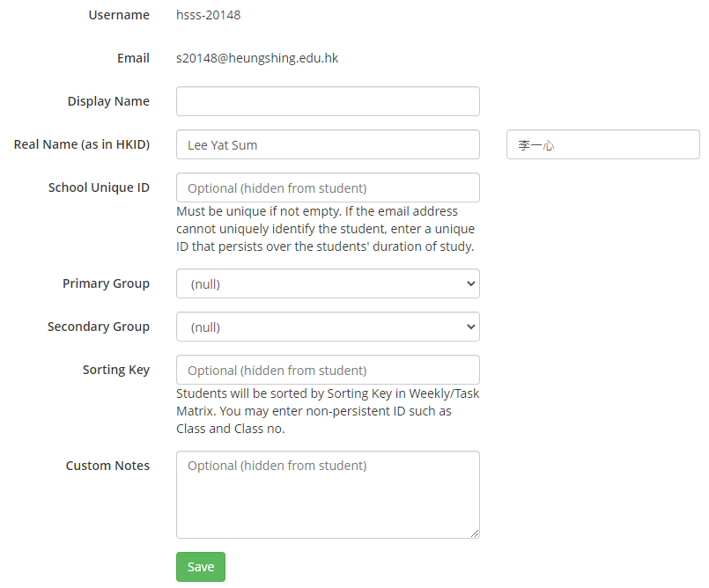Click the username hsss-20148 text

tap(209, 15)
